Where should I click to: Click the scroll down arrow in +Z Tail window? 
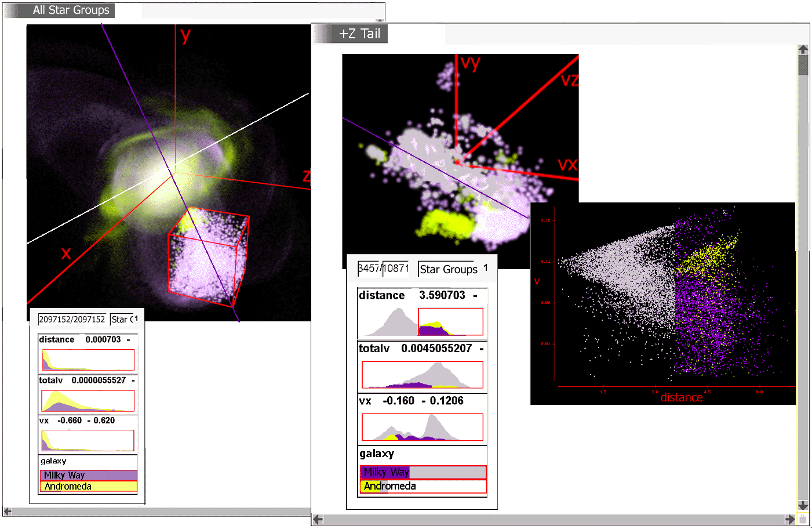tap(803, 505)
